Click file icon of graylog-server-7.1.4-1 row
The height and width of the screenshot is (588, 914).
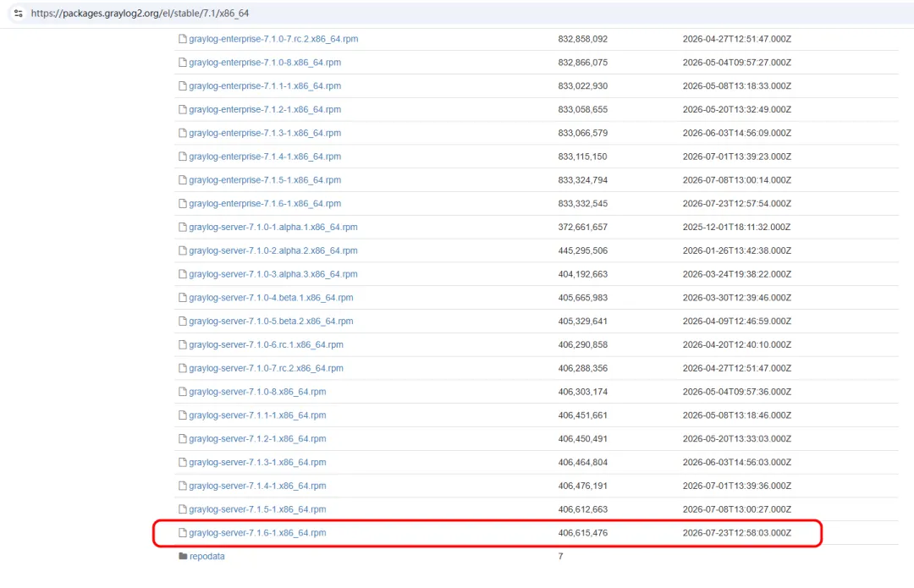183,486
